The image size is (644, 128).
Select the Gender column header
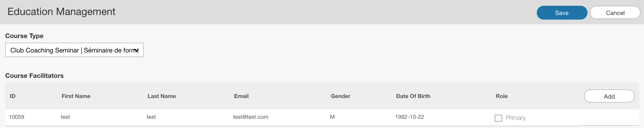pos(340,96)
